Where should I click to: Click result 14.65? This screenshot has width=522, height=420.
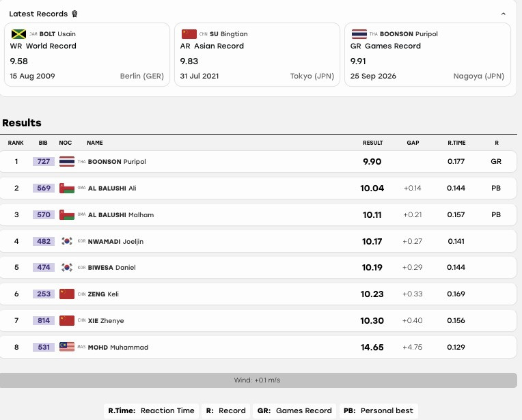click(372, 348)
